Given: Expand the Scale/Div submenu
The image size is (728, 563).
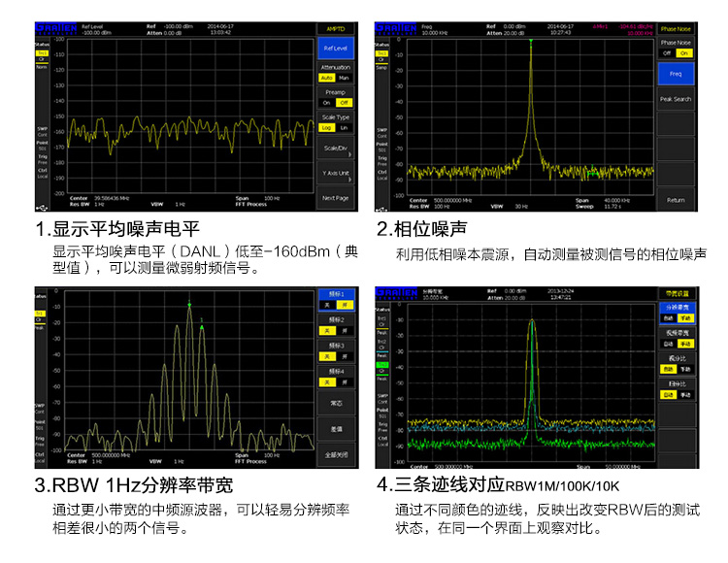Looking at the screenshot, I should tap(335, 149).
